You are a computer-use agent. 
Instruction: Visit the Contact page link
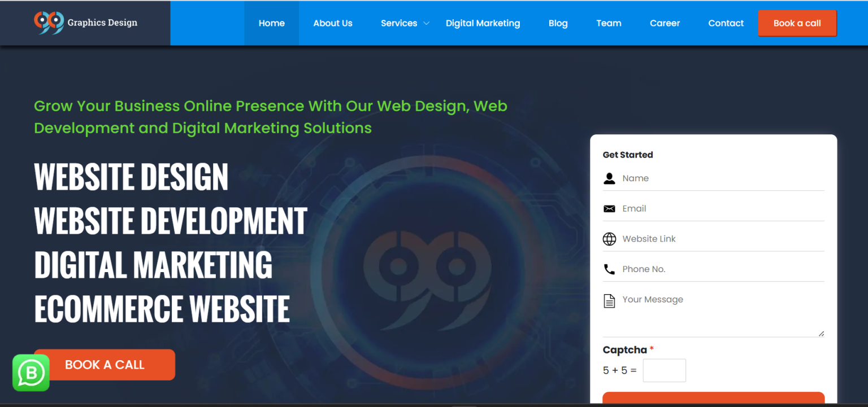pos(726,23)
